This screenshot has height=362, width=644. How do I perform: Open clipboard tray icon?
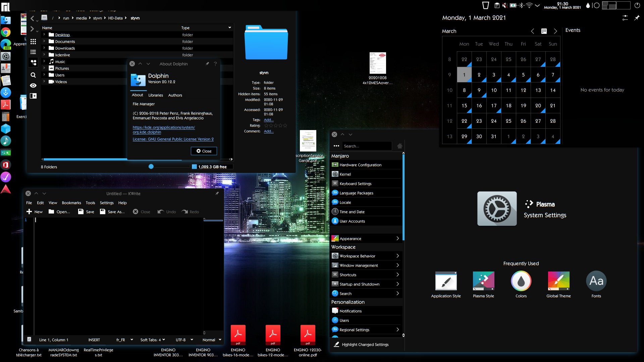tap(497, 5)
